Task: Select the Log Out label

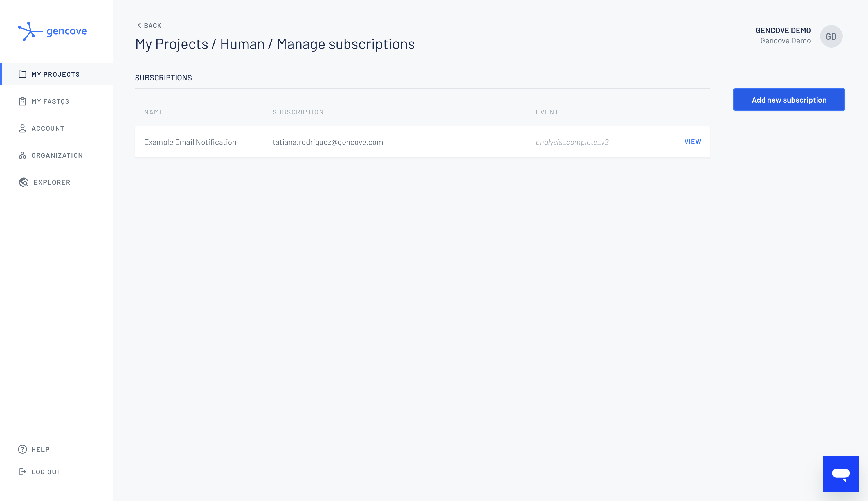Action: tap(46, 472)
